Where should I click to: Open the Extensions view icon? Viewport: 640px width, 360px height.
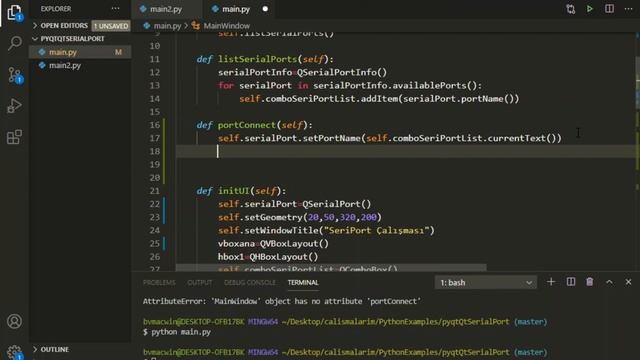14,137
